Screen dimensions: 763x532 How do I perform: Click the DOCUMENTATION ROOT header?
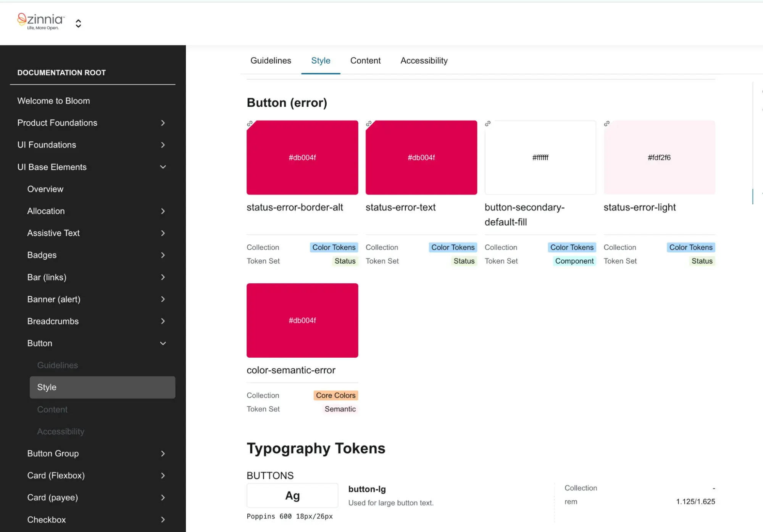tap(61, 73)
